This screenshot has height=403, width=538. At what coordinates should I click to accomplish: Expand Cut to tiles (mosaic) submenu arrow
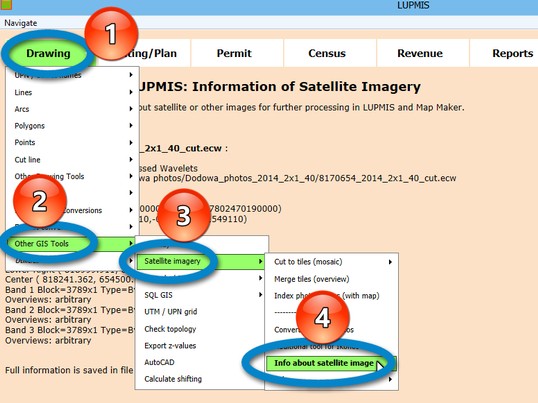390,262
